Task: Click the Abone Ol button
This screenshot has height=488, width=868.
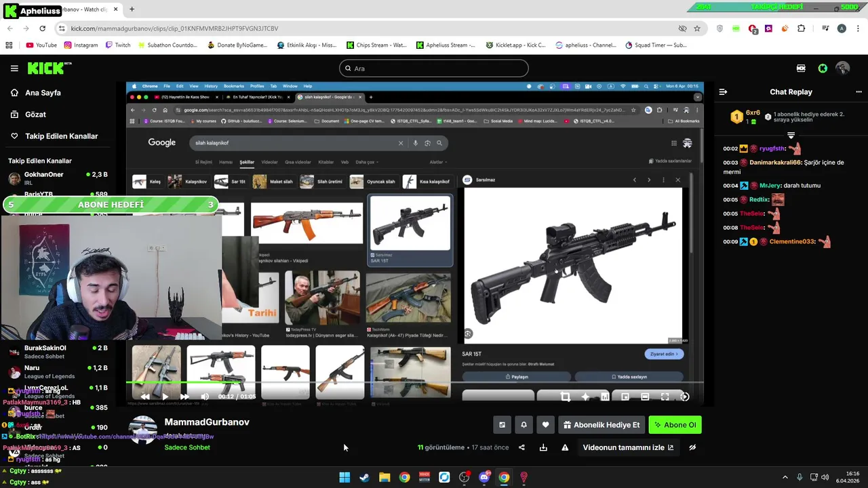Action: tap(675, 425)
